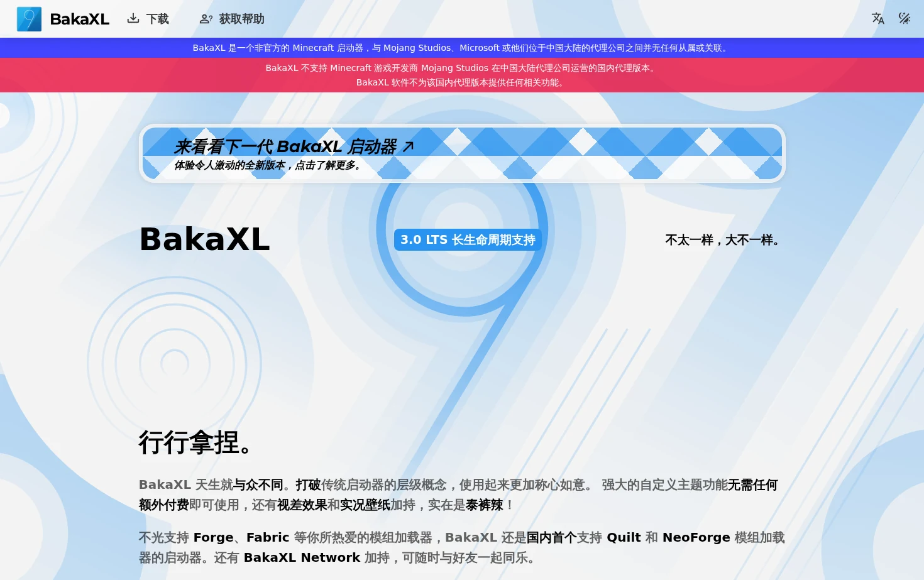This screenshot has width=924, height=580.
Task: Click the BakaXL logo icon
Action: (29, 19)
